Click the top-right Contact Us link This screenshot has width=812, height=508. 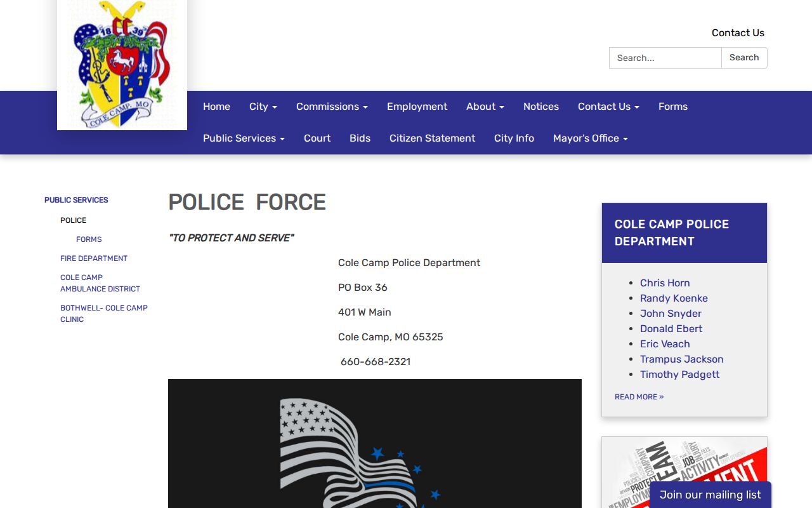[x=738, y=33]
